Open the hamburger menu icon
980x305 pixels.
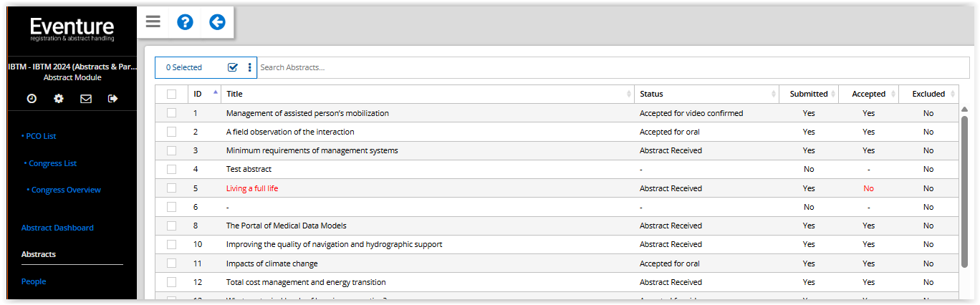pos(153,21)
